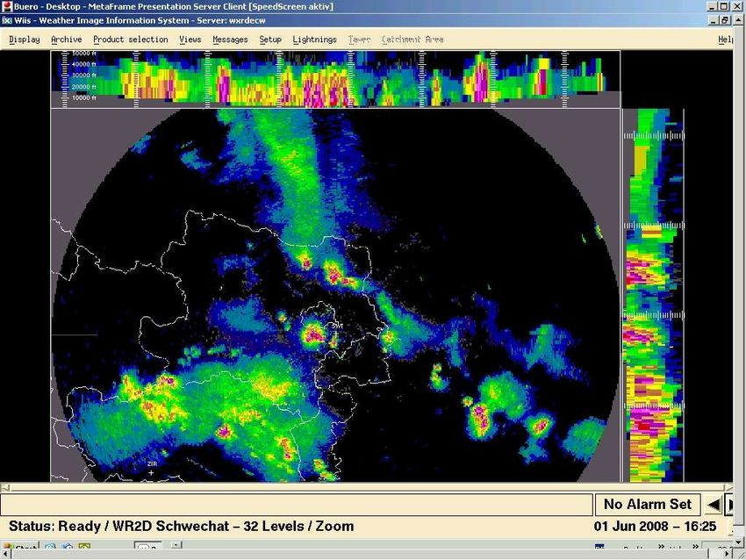The image size is (746, 560).
Task: Expand the Views menu
Action: coord(190,39)
